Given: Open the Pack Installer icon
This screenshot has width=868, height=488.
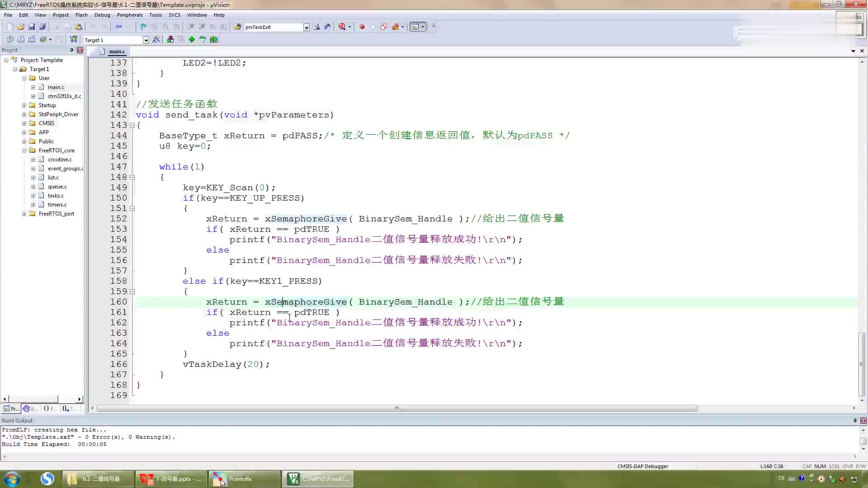Looking at the screenshot, I should tap(214, 39).
